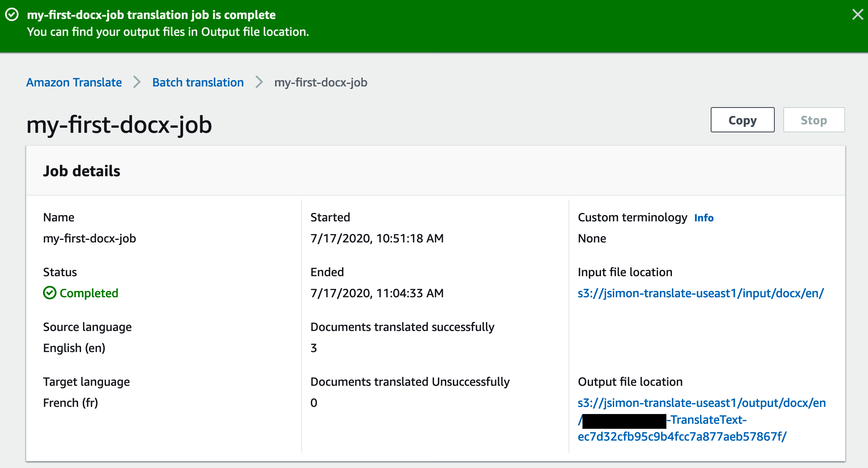
Task: Click the first breadcrumb chevron separator
Action: point(137,82)
